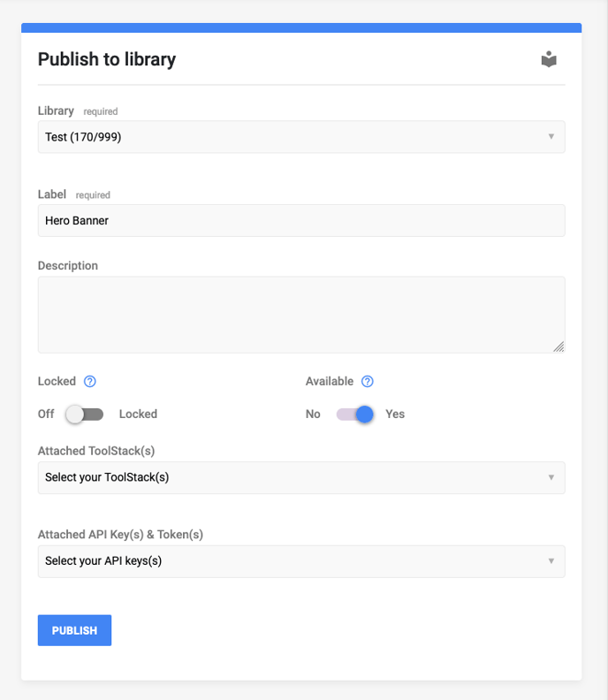Open the 'Test (170/999)' library dropdown
The width and height of the screenshot is (608, 700).
(x=301, y=137)
